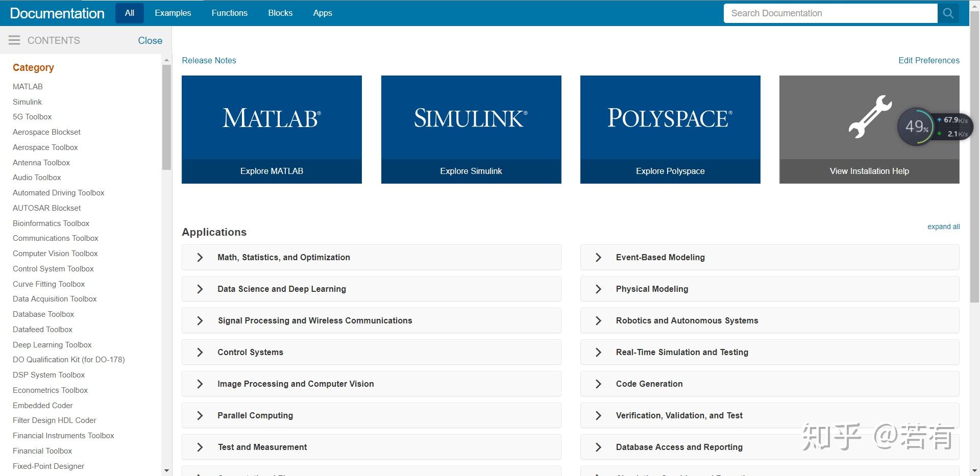Expand Database Access and Reporting
This screenshot has height=476, width=980.
770,447
